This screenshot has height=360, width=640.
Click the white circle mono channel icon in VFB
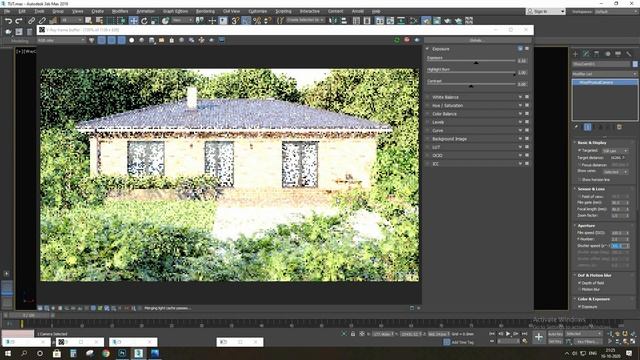point(131,40)
